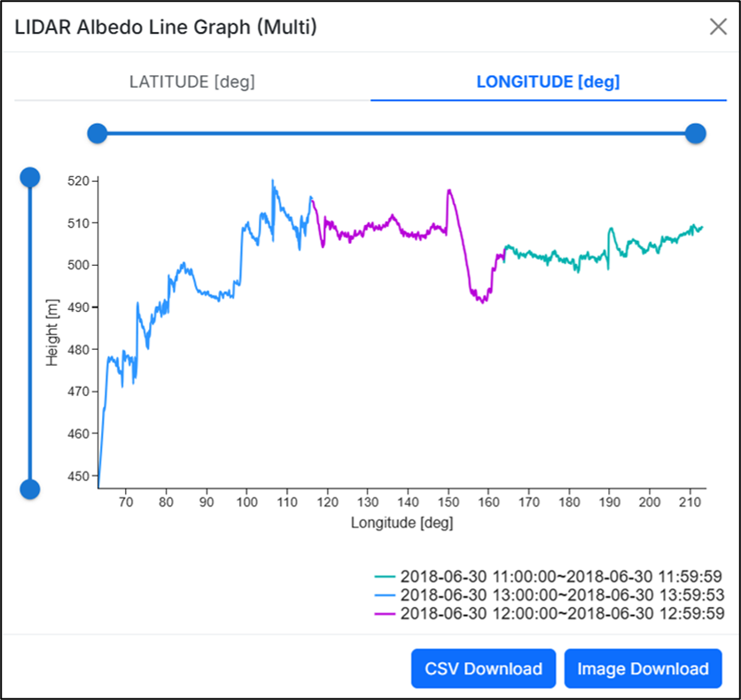Click the bottom handle of the vertical range slider

coord(30,489)
